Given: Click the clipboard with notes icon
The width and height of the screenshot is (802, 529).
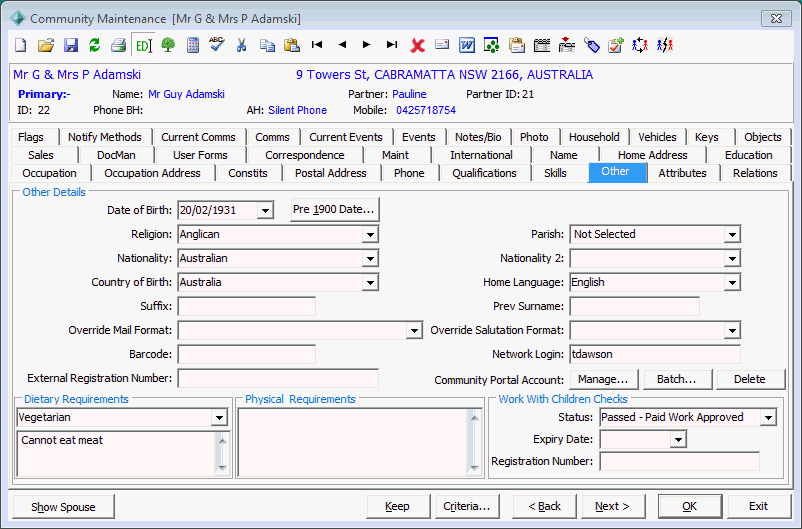Looking at the screenshot, I should click(517, 46).
